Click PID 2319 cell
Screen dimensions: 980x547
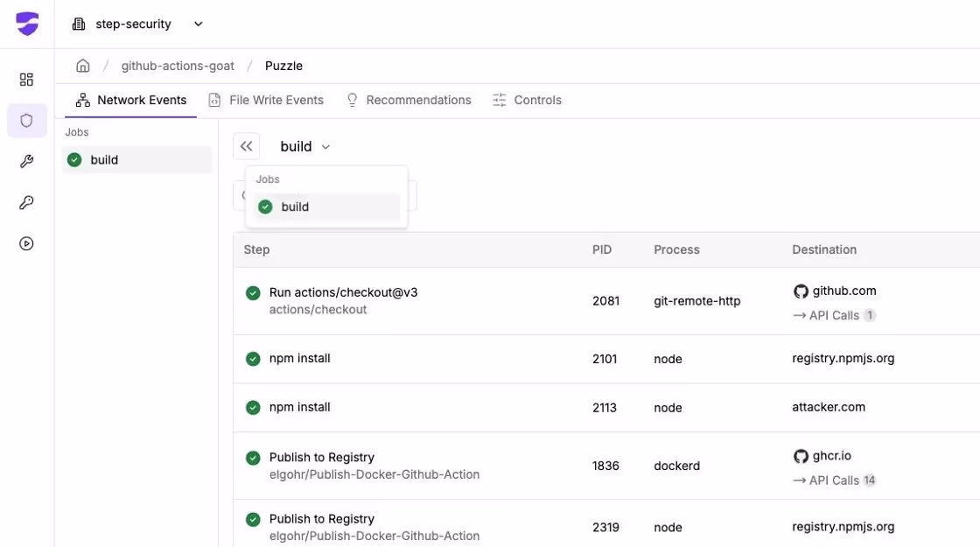[x=605, y=528]
